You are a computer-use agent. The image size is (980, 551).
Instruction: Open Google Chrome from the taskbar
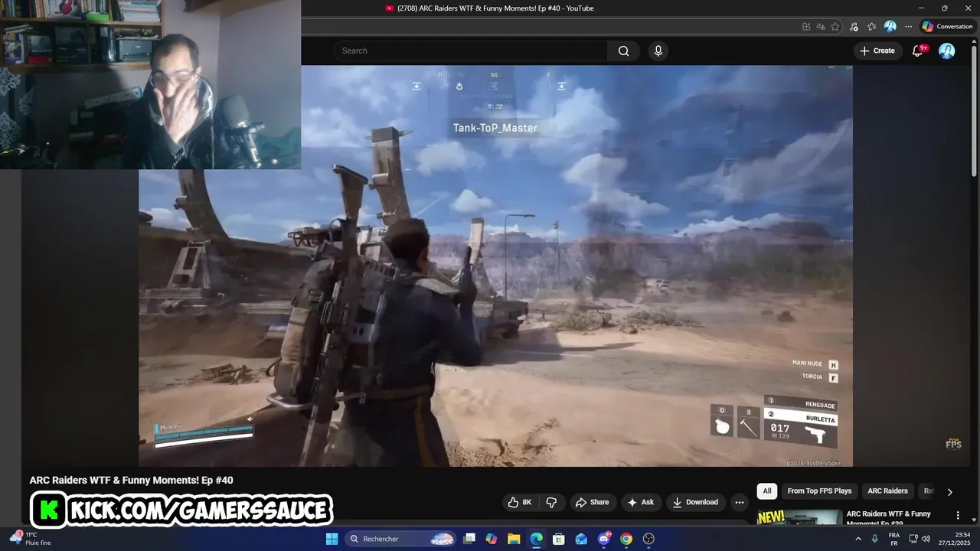626,539
